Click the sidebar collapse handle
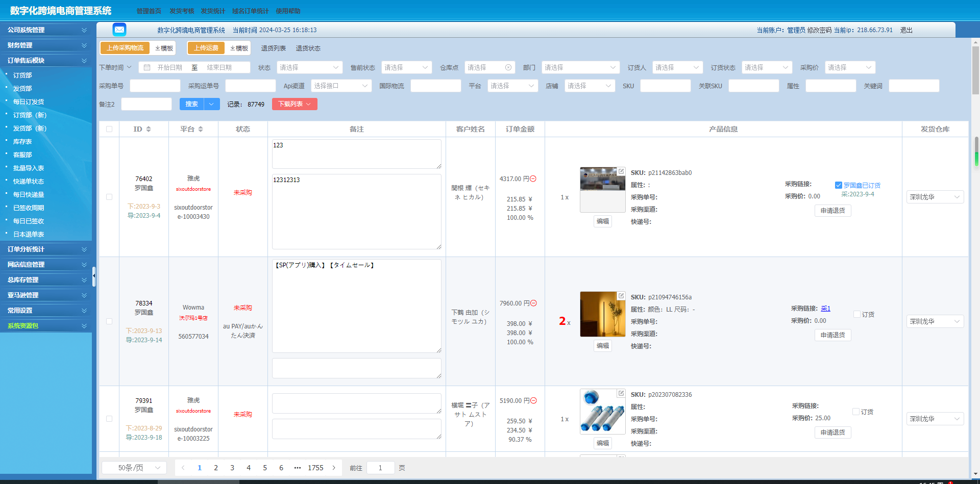980x484 pixels. 94,276
